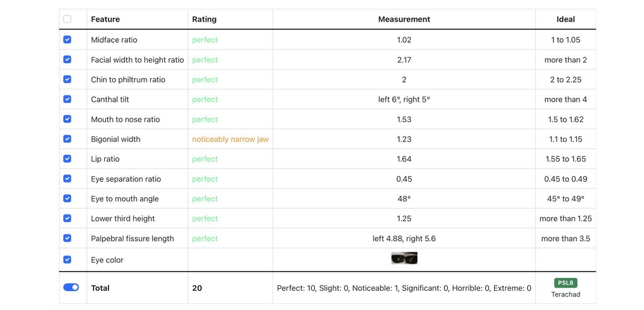
Task: Uncheck the Bigonial width checkbox
Action: pos(67,139)
